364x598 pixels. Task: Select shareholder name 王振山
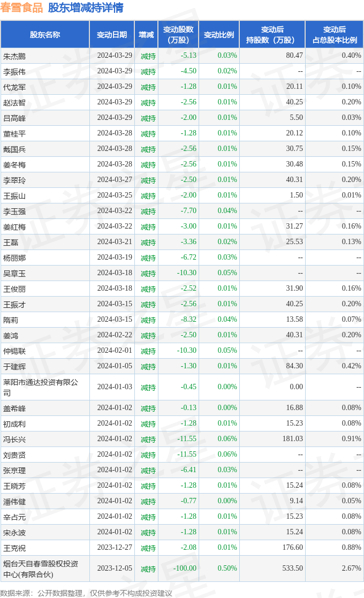point(14,195)
